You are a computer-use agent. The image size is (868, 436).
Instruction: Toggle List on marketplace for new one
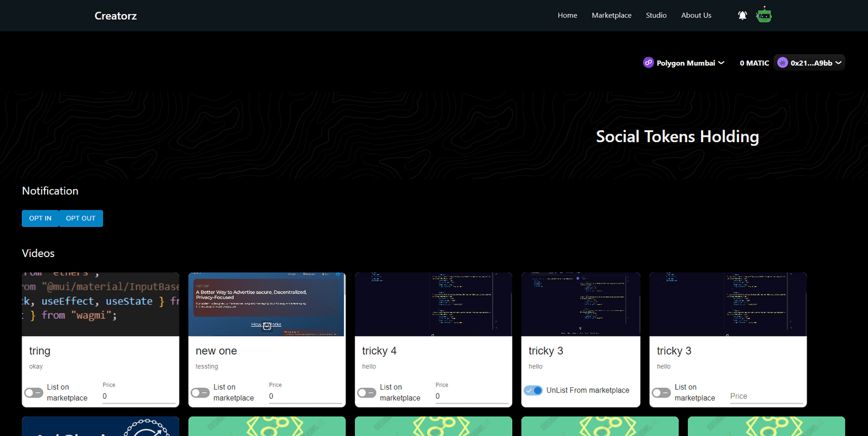click(x=200, y=393)
